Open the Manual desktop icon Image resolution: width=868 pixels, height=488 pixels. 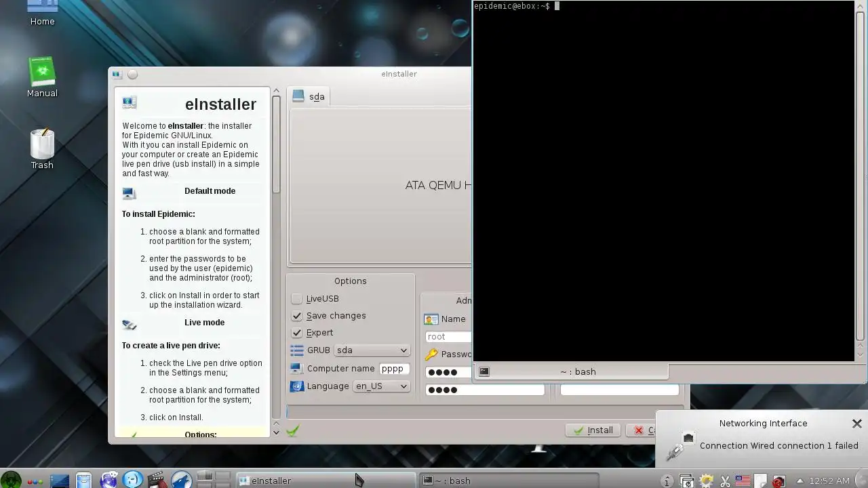coord(42,77)
